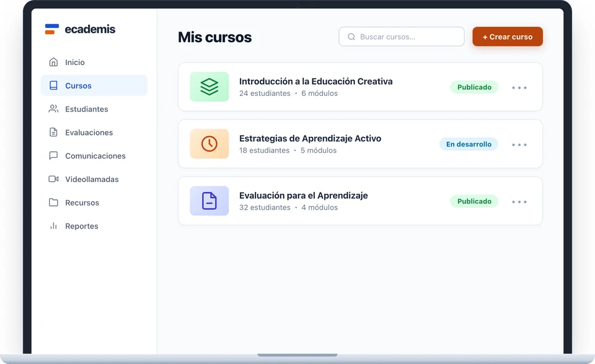Click the Recursos folder icon
The width and height of the screenshot is (595, 364).
pos(53,202)
